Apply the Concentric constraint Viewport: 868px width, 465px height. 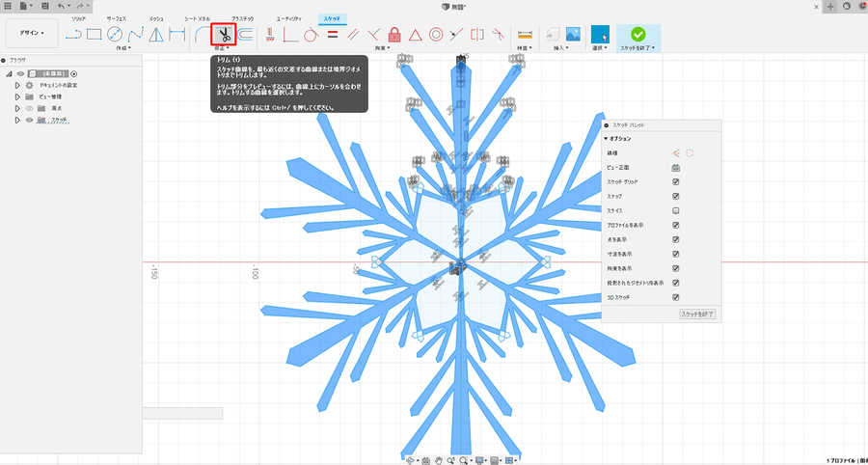tap(436, 35)
